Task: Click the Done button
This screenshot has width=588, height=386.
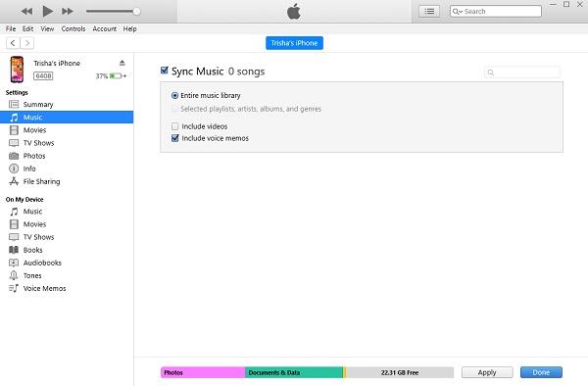Action: pyautogui.click(x=541, y=372)
